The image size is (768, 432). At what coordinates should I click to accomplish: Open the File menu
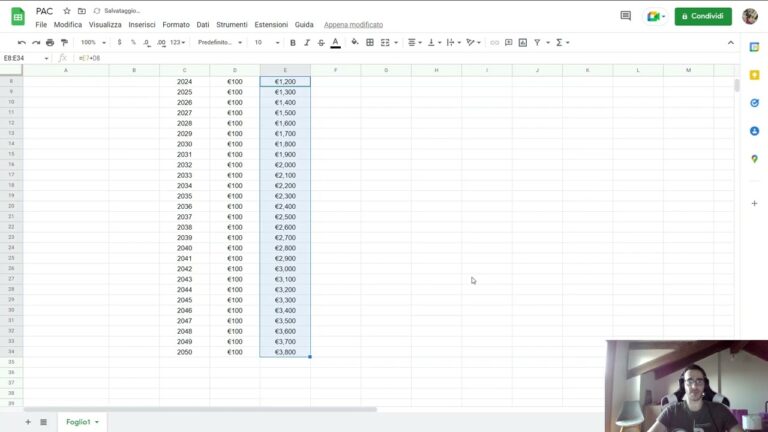[x=41, y=24]
